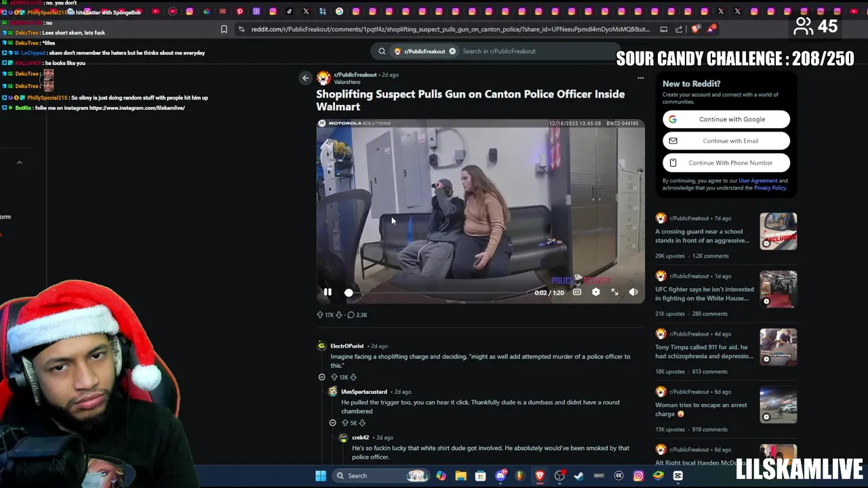Share this page via the address bar share icon

coord(679,29)
